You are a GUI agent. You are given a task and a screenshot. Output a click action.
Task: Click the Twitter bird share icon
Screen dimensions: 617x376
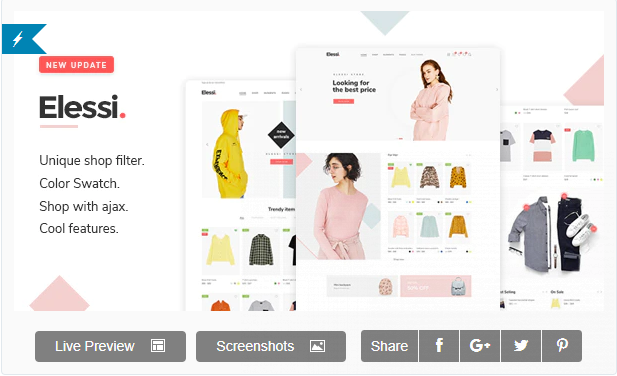pyautogui.click(x=521, y=346)
